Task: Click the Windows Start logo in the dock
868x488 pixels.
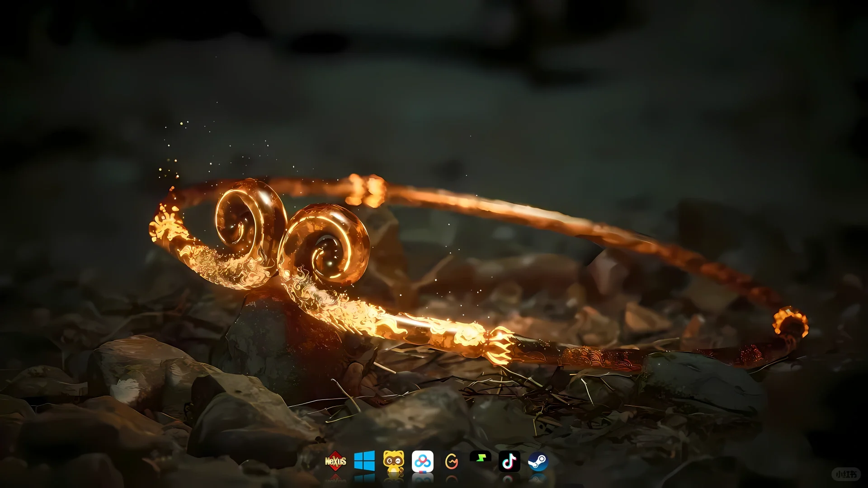Action: tap(364, 461)
